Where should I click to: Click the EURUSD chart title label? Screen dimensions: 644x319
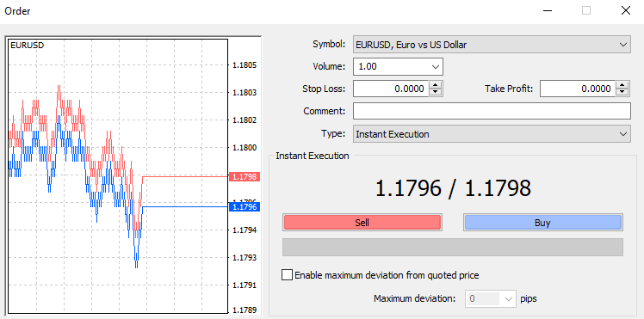click(x=27, y=46)
